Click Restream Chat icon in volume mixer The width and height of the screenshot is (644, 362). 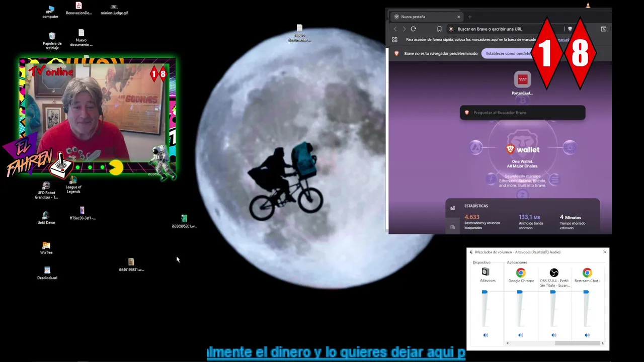tap(587, 273)
